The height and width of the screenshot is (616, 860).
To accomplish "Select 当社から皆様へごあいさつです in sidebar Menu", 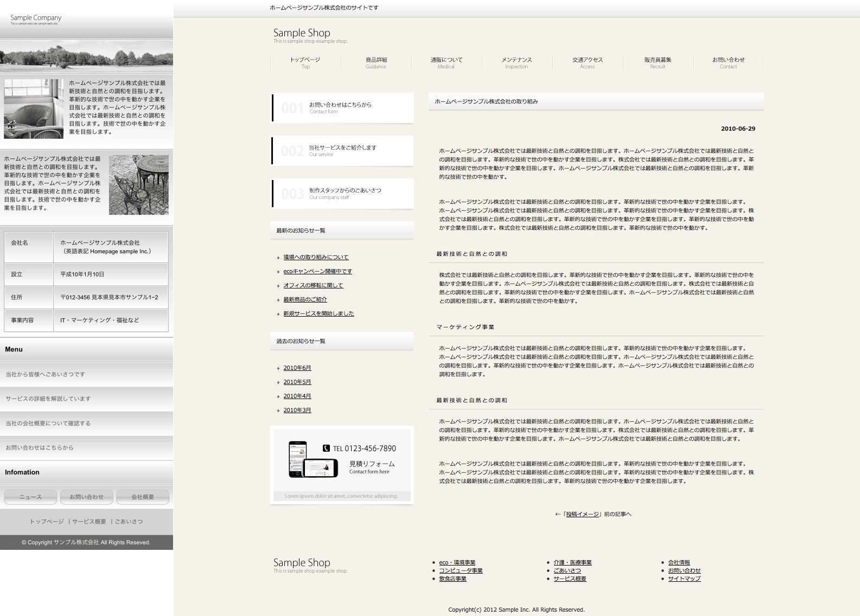I will click(x=46, y=375).
